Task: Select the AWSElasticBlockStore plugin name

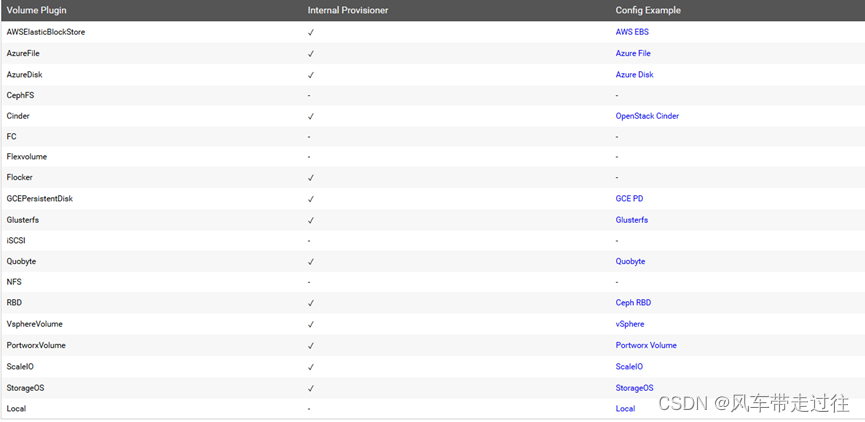Action: point(46,32)
